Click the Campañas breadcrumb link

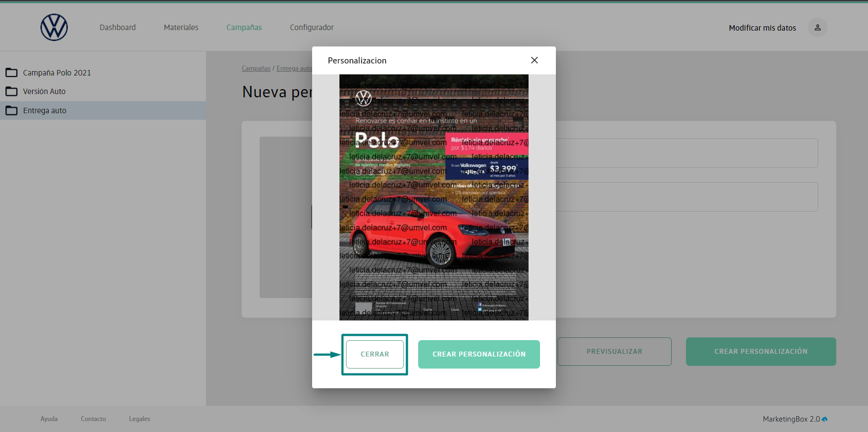[256, 68]
